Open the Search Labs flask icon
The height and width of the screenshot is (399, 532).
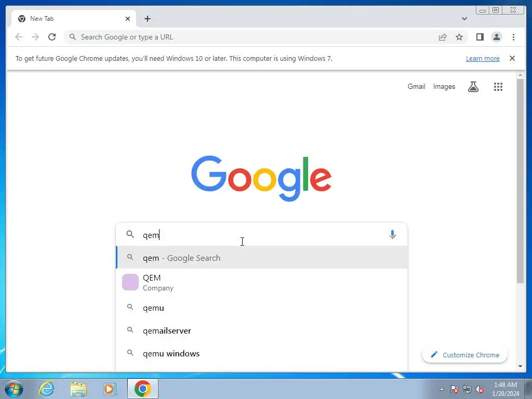473,87
